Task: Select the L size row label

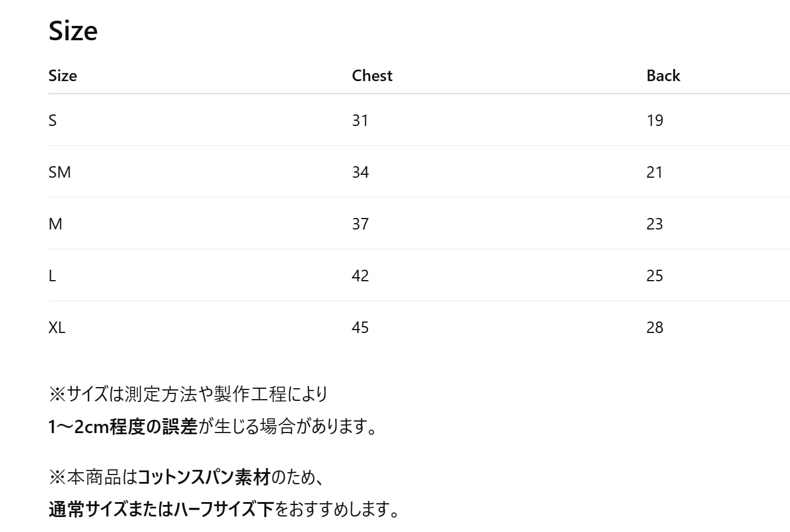Action: [52, 276]
